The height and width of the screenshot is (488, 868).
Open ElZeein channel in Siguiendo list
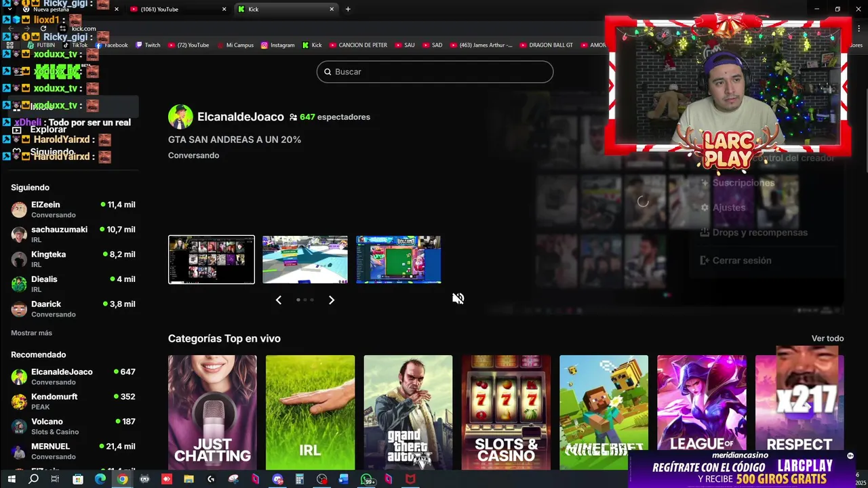[x=73, y=209]
